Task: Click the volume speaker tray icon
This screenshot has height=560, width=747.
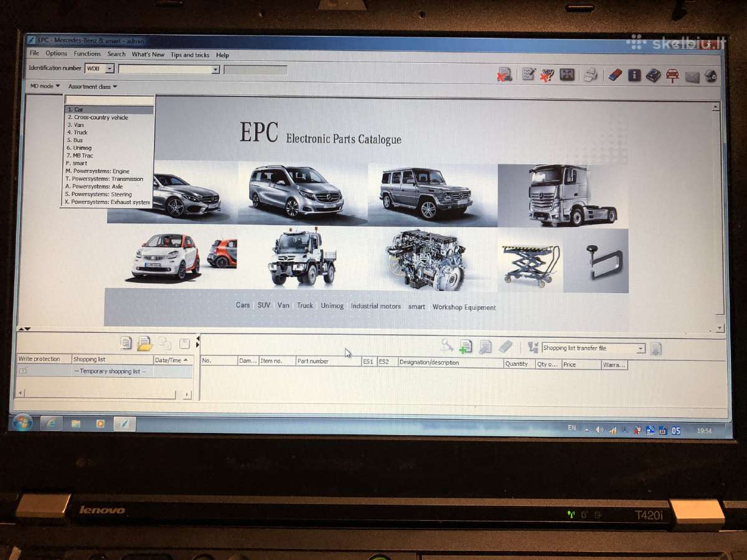Action: tap(599, 430)
